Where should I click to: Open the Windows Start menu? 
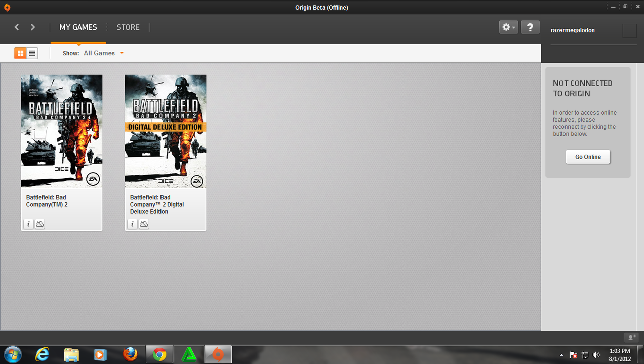pos(12,354)
